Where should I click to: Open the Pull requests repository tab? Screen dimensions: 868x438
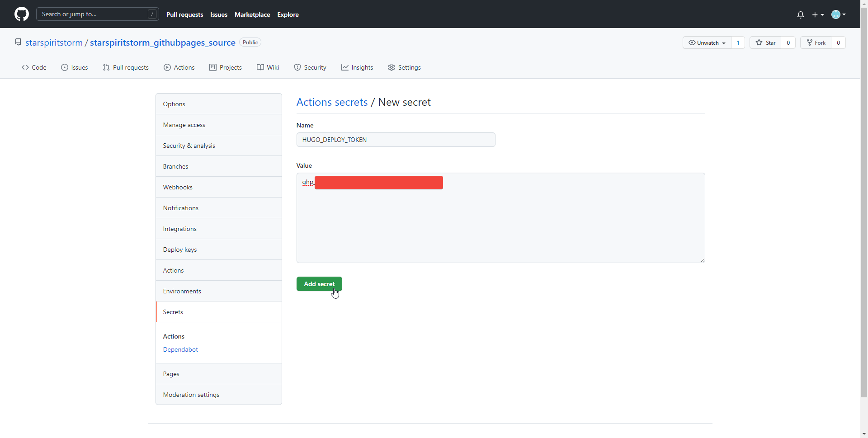[x=126, y=67]
